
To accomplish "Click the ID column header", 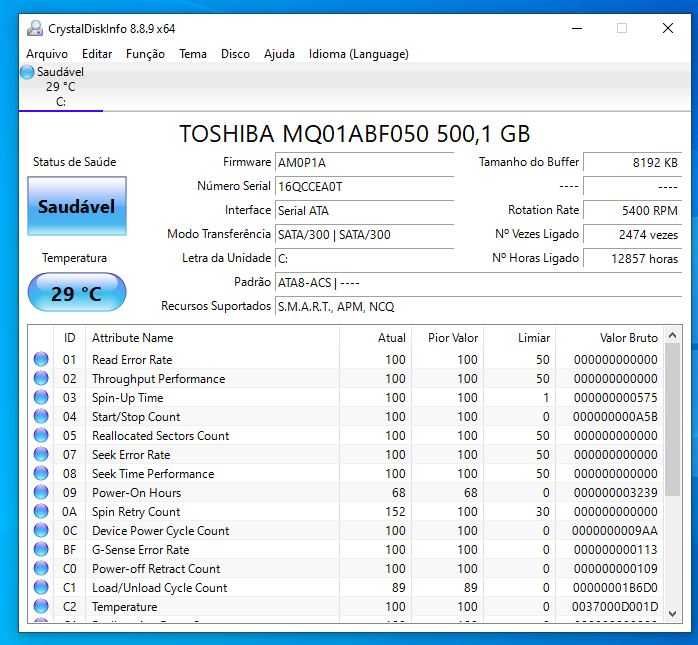I will 69,338.
